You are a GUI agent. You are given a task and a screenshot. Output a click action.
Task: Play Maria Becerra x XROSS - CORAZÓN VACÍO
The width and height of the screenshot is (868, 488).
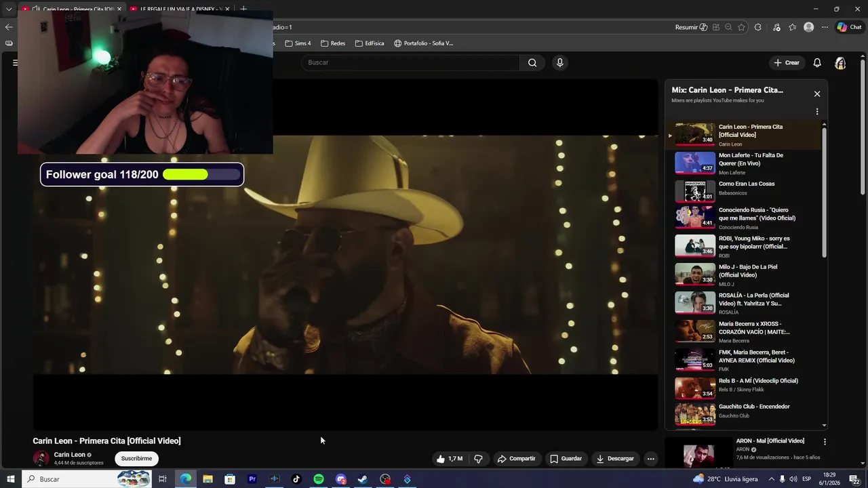pos(743,331)
